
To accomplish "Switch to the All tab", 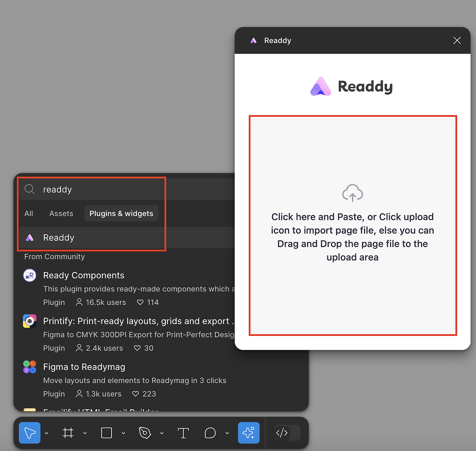I will [29, 214].
